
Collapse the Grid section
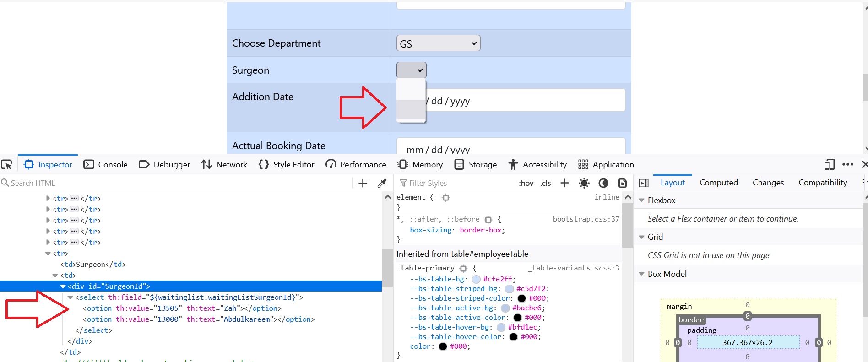pos(641,237)
